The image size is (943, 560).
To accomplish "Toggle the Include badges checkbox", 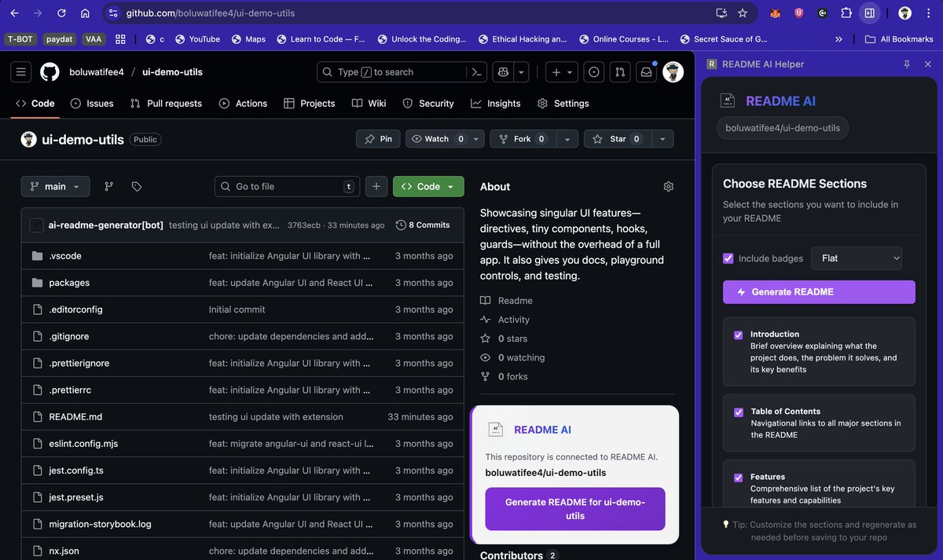I will 728,258.
